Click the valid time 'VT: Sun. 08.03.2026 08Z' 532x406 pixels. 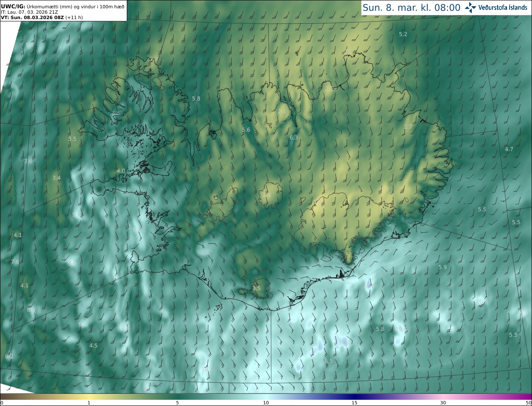coord(32,17)
